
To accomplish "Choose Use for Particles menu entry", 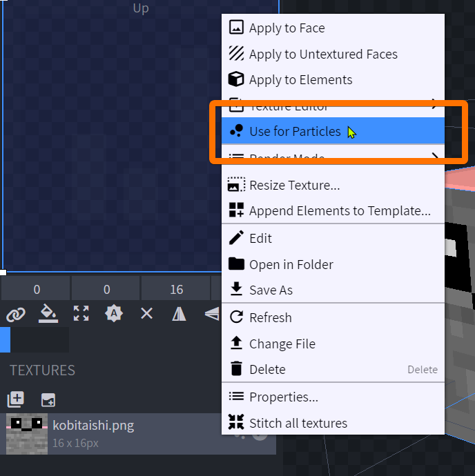I will [x=295, y=131].
